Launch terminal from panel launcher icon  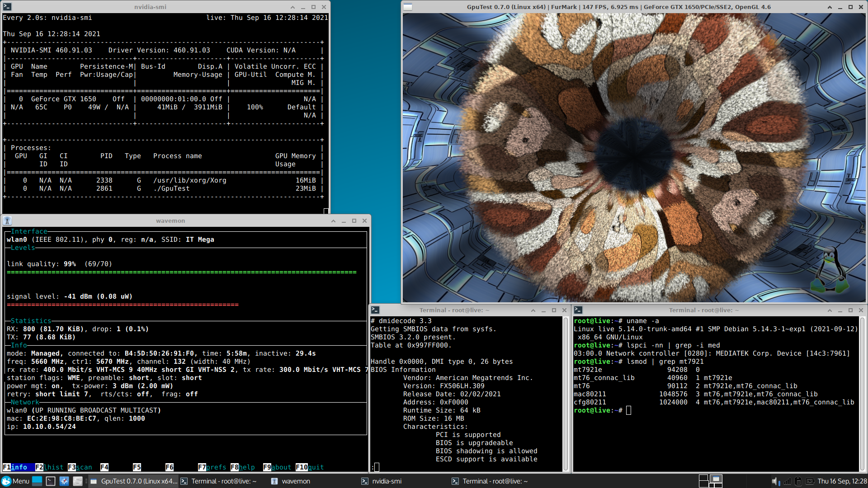click(x=51, y=481)
